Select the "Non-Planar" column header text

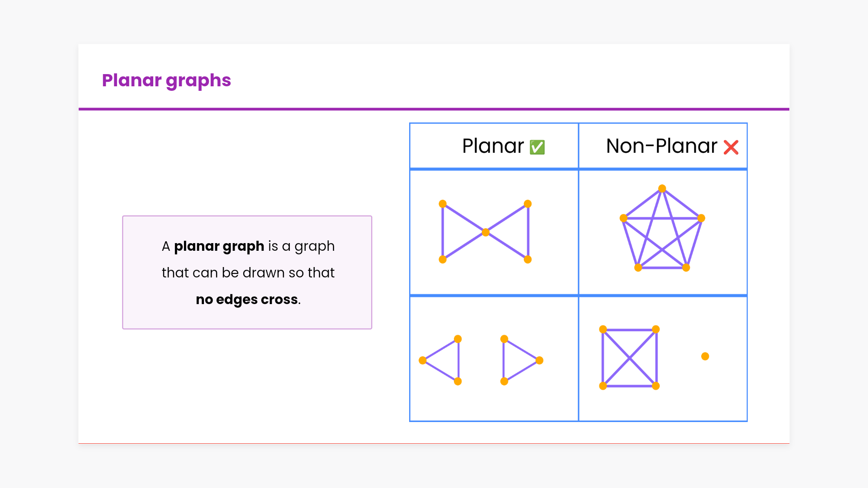pyautogui.click(x=661, y=146)
